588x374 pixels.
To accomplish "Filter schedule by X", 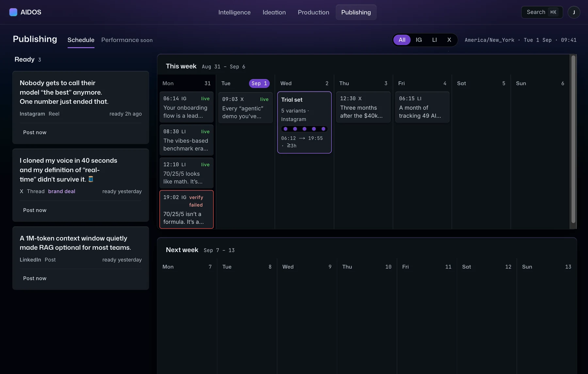I will point(449,40).
